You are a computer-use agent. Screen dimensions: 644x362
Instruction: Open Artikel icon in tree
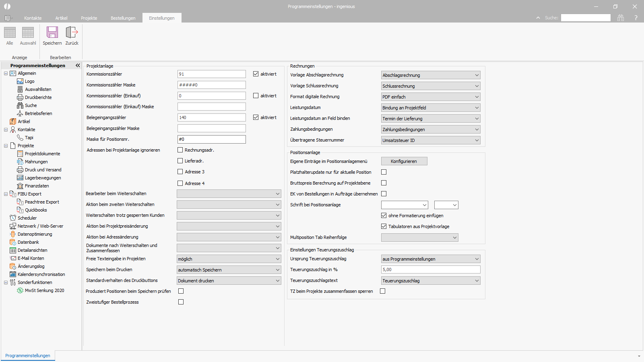click(x=13, y=121)
